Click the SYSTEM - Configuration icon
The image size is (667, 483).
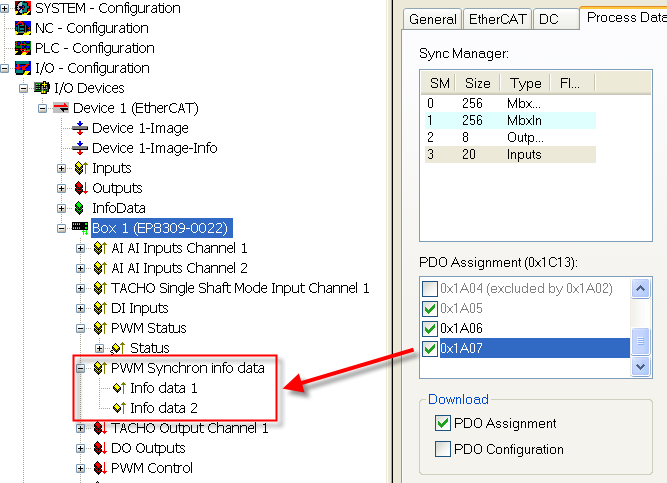click(23, 8)
